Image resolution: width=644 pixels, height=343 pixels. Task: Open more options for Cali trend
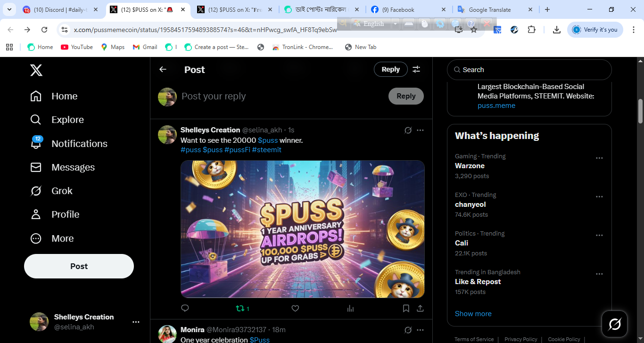click(599, 236)
